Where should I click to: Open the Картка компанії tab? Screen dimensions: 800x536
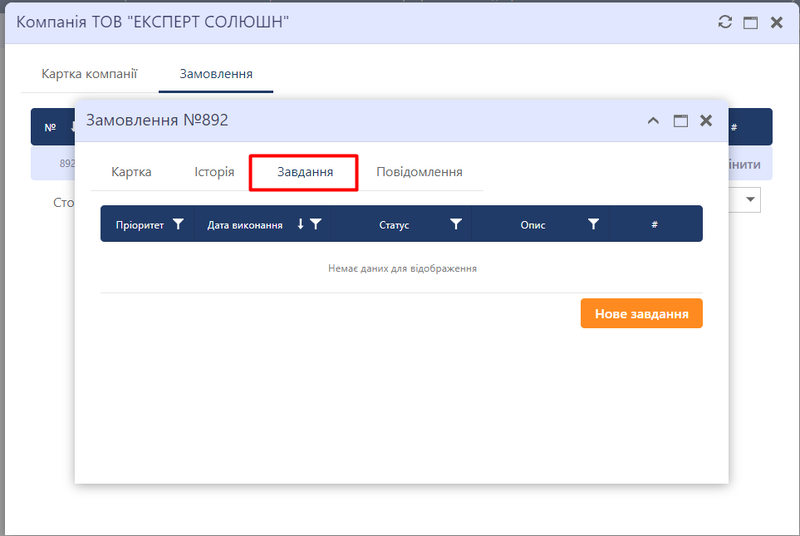pos(89,74)
